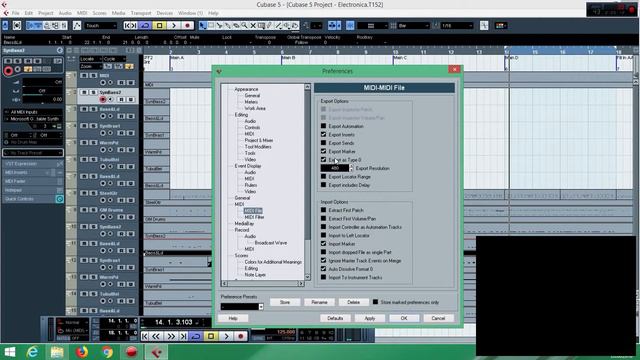Click the Apply button
This screenshot has height=360, width=640.
[x=370, y=318]
